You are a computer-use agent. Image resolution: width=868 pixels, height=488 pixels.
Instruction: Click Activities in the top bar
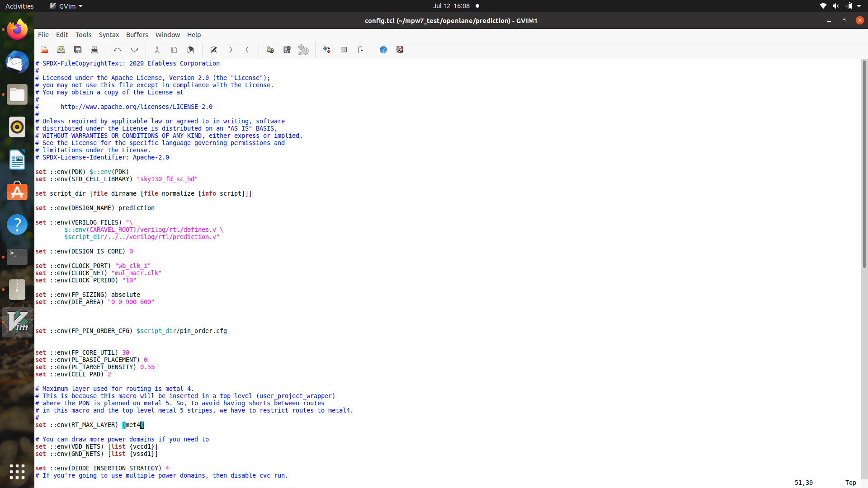click(x=19, y=6)
